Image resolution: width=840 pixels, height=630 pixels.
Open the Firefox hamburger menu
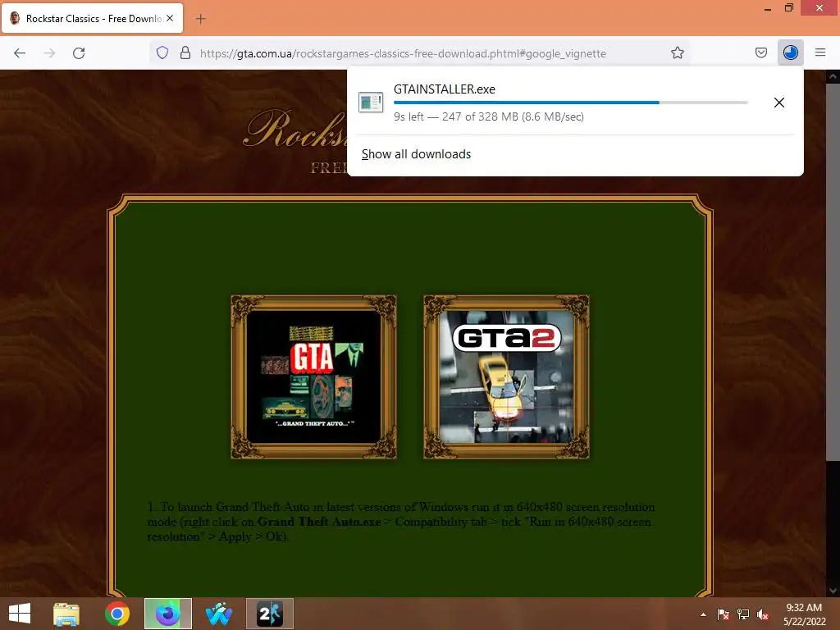point(820,52)
